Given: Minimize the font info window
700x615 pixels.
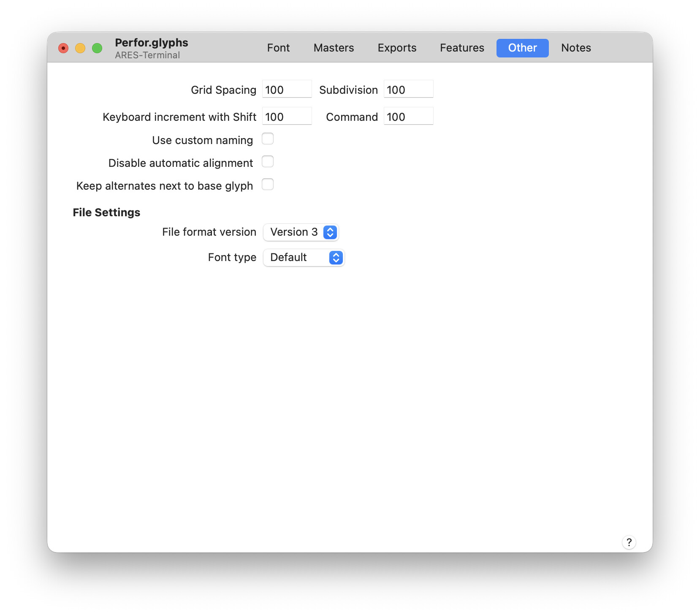Looking at the screenshot, I should [x=80, y=48].
